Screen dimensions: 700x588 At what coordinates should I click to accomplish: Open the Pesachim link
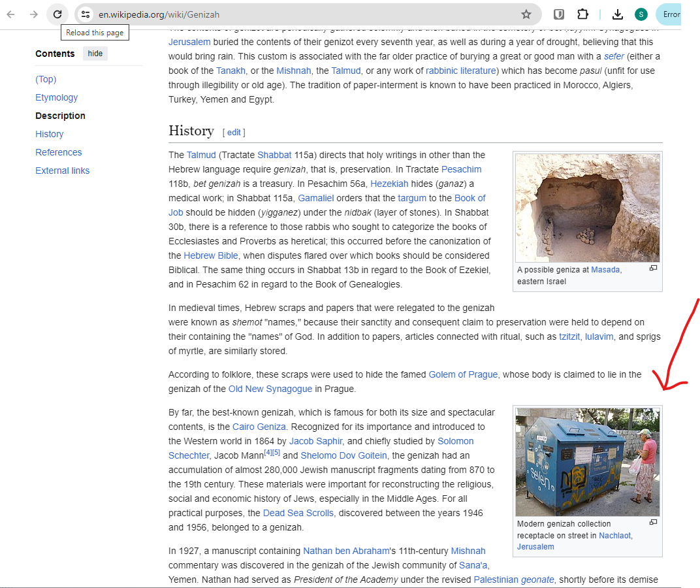coord(462,169)
